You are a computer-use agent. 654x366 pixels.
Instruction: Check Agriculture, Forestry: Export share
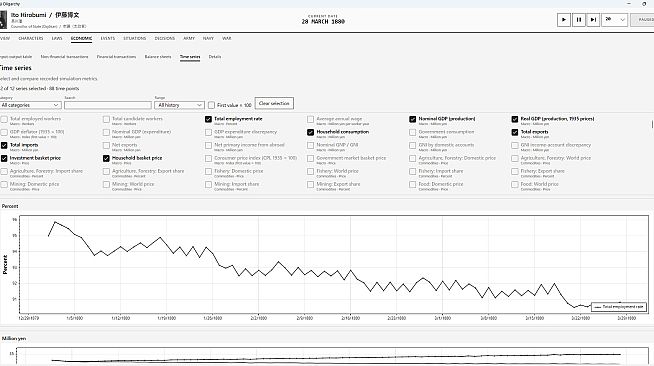[x=106, y=172]
